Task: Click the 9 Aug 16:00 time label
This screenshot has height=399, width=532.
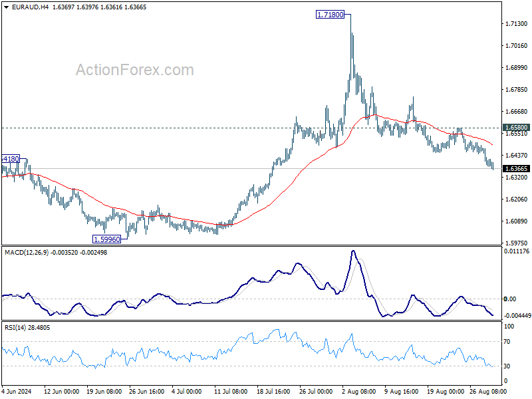Action: click(x=402, y=392)
